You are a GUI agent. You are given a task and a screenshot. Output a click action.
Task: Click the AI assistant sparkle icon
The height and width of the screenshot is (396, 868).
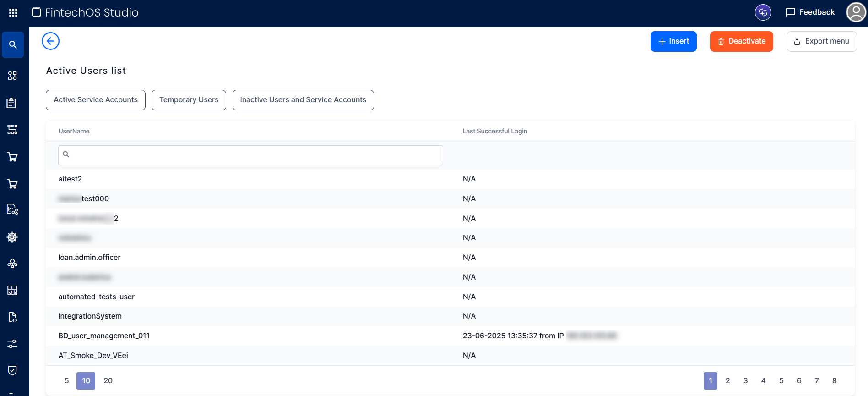[763, 12]
